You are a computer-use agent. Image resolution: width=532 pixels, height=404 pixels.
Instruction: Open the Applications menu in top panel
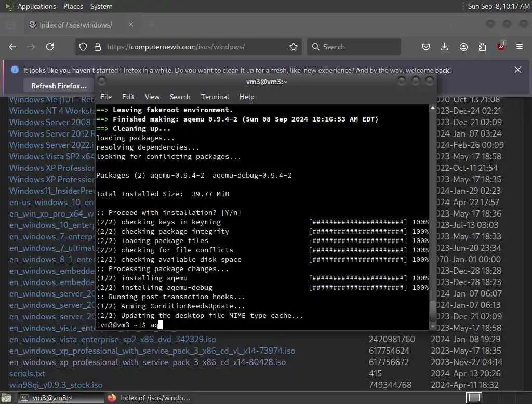(x=37, y=6)
